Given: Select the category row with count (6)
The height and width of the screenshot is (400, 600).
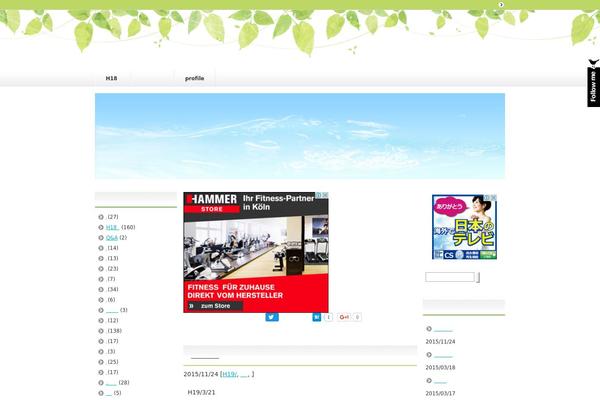Looking at the screenshot, I should coord(107,300).
